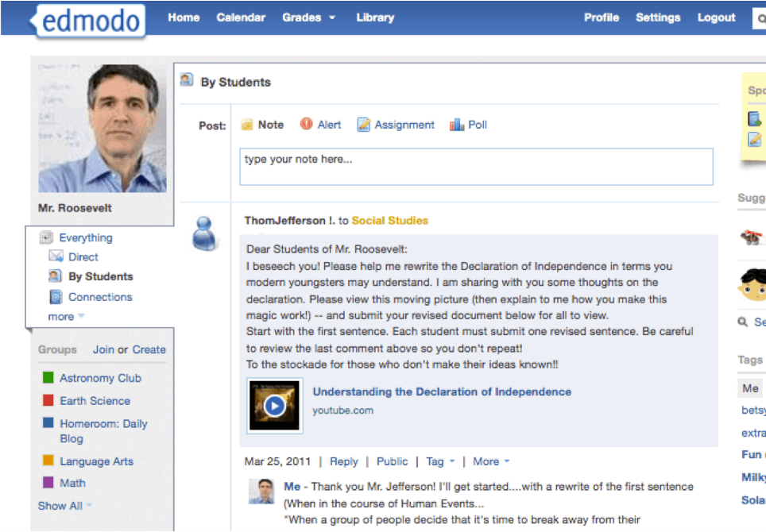Expand the more filter options
This screenshot has height=532, width=766.
pos(66,317)
